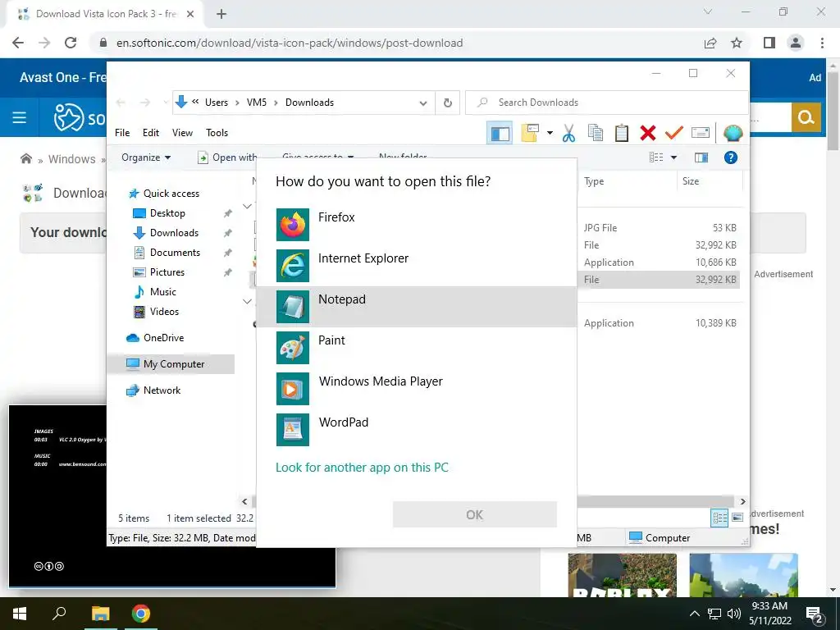Choose Internet Explorer to open the file
This screenshot has width=840, height=630.
416,265
